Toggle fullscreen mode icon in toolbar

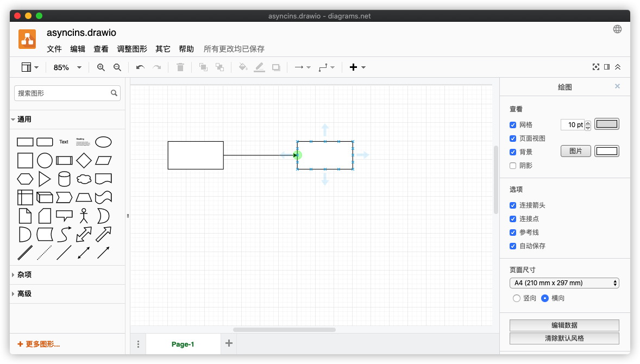[596, 67]
